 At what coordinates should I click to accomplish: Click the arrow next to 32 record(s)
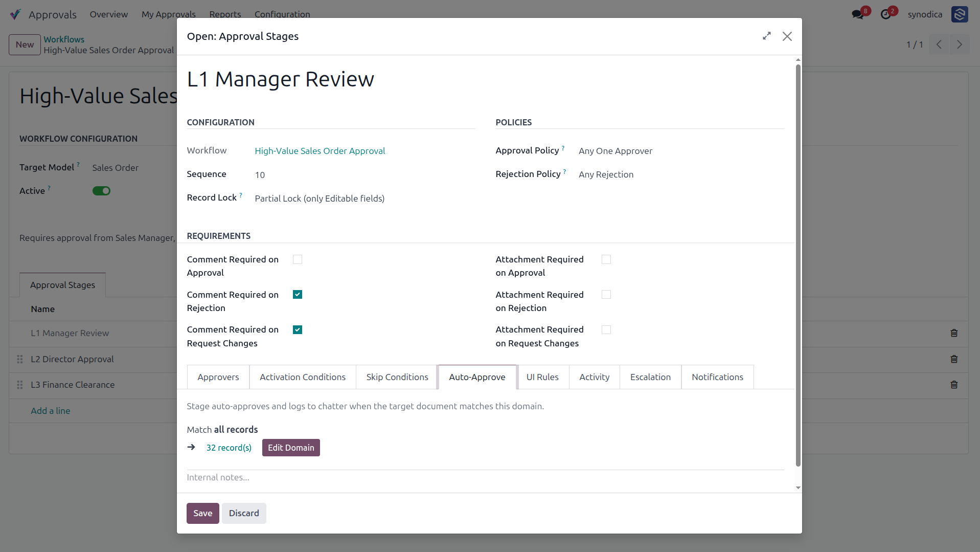click(191, 447)
